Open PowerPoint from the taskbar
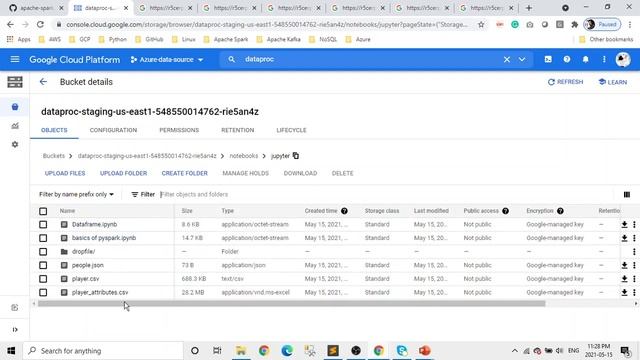This screenshot has width=640, height=360. click(x=424, y=351)
